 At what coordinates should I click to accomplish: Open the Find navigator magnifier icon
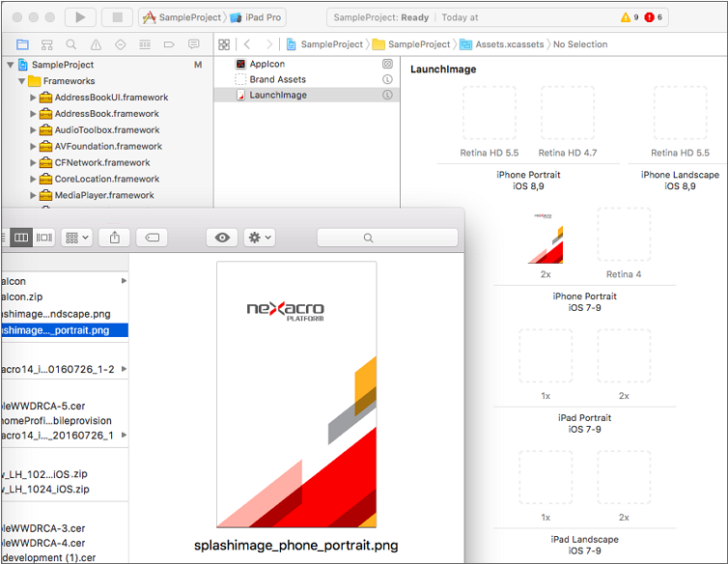click(x=71, y=44)
